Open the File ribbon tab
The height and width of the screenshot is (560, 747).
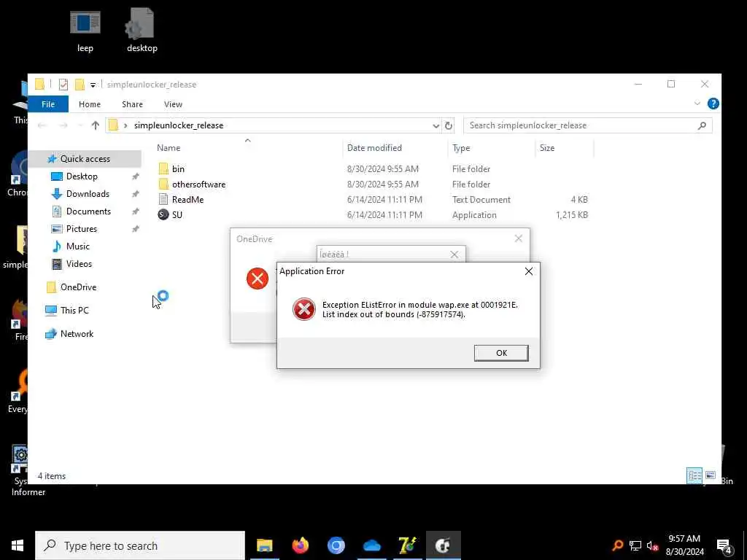[48, 104]
